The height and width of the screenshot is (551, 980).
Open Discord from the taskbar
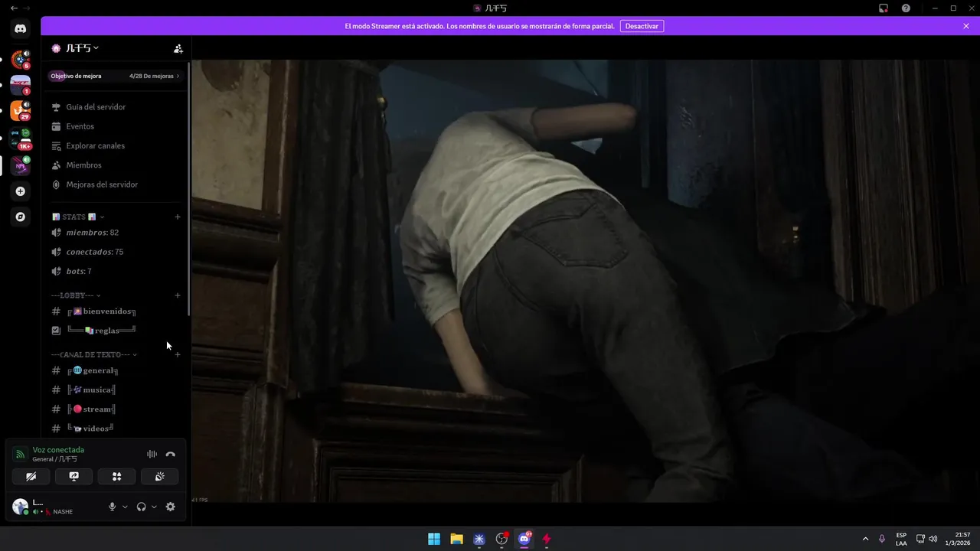pyautogui.click(x=524, y=539)
